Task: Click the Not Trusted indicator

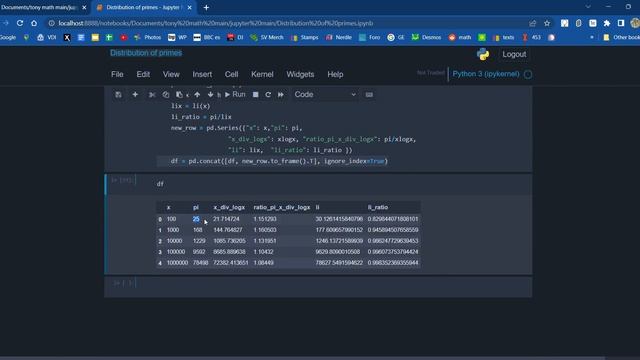Action: pos(431,73)
